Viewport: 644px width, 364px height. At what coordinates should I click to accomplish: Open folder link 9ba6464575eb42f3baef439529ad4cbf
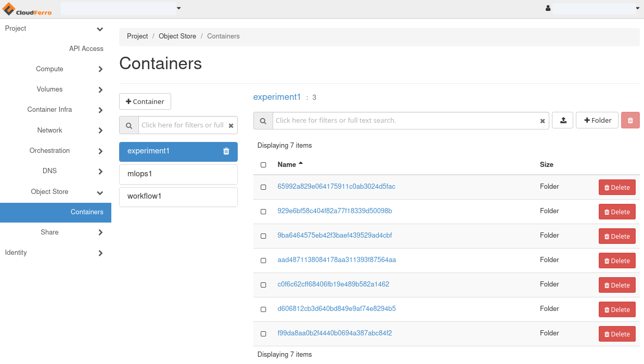point(335,235)
